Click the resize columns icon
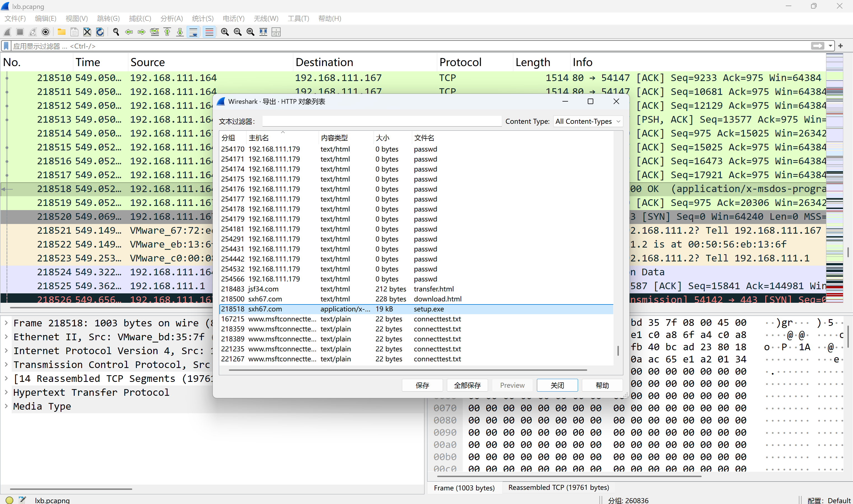 click(263, 32)
